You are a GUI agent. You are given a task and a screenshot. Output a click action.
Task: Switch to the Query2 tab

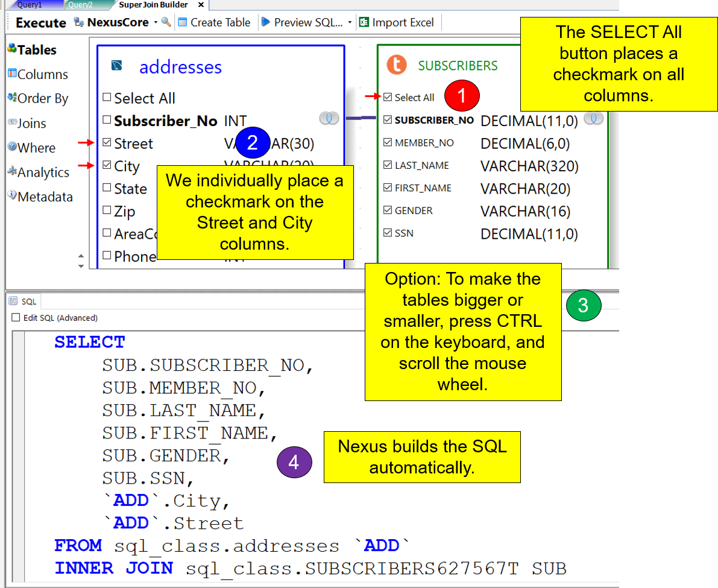click(x=80, y=5)
